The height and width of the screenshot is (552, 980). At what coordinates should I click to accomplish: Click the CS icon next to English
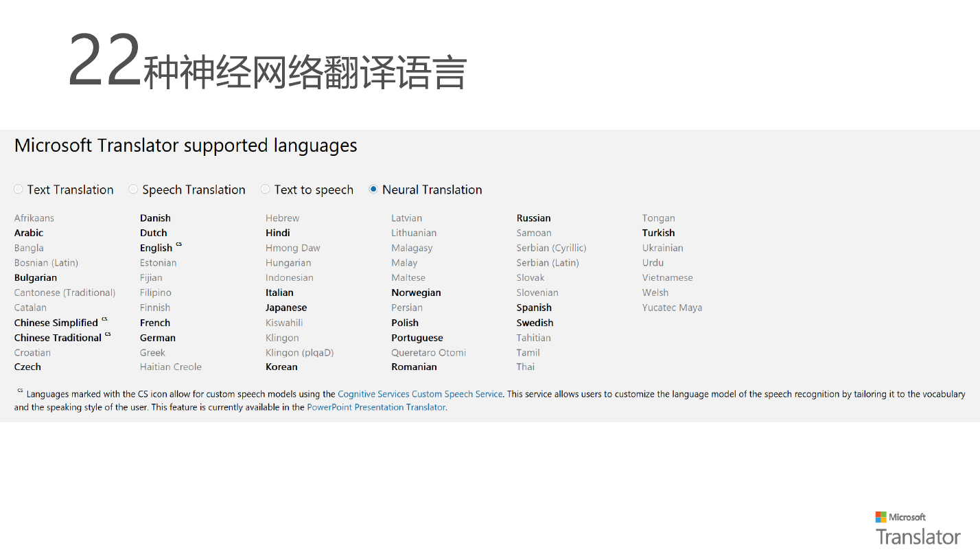coord(178,244)
